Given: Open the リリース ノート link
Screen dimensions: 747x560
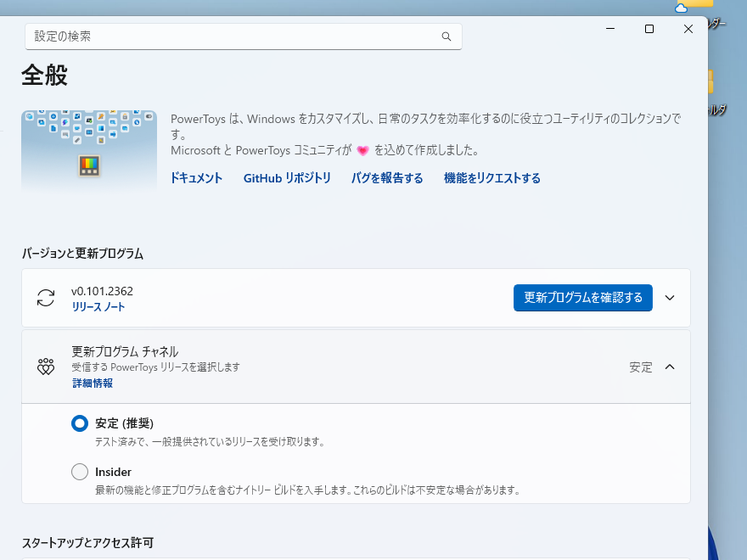Looking at the screenshot, I should pyautogui.click(x=98, y=307).
